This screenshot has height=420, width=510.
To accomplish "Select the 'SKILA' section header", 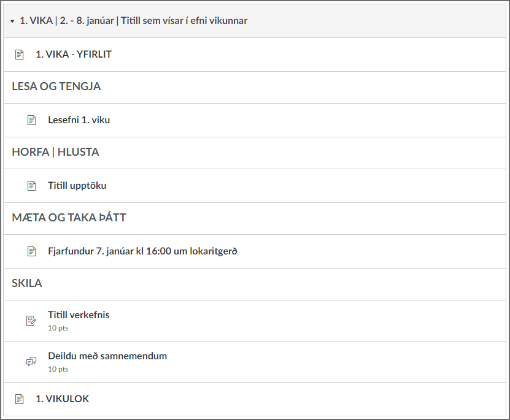I will (27, 283).
